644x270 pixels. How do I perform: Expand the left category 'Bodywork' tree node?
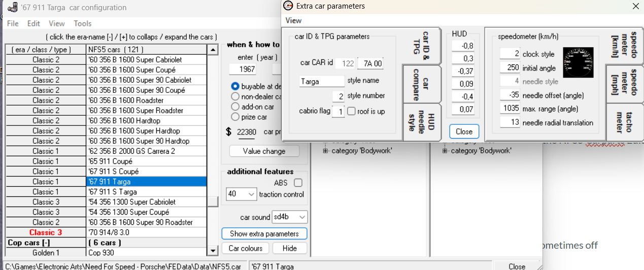325,151
